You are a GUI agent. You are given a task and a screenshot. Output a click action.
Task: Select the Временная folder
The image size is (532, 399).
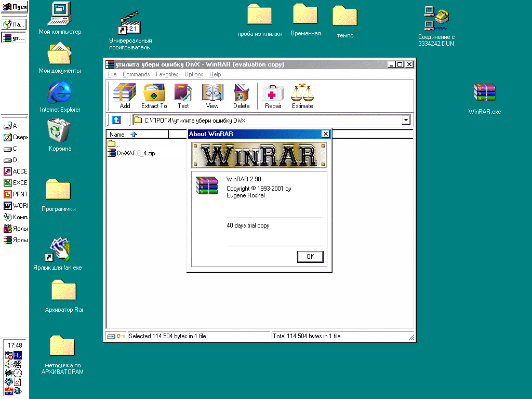pos(305,20)
